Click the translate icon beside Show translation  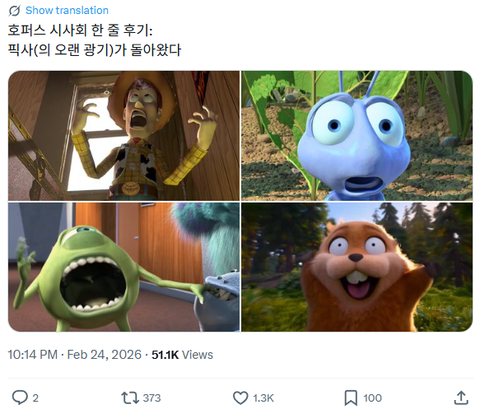point(14,11)
